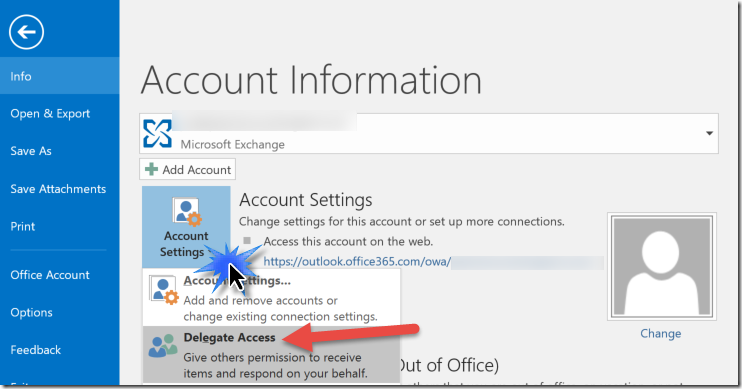
Task: Click the Delegate Access people icon
Action: (163, 346)
